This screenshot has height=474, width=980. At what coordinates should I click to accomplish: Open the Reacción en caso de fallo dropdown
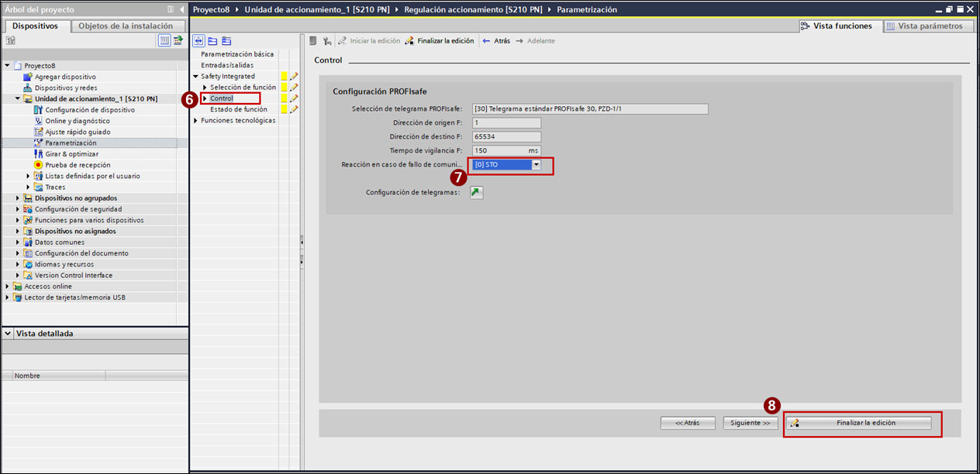(x=536, y=165)
